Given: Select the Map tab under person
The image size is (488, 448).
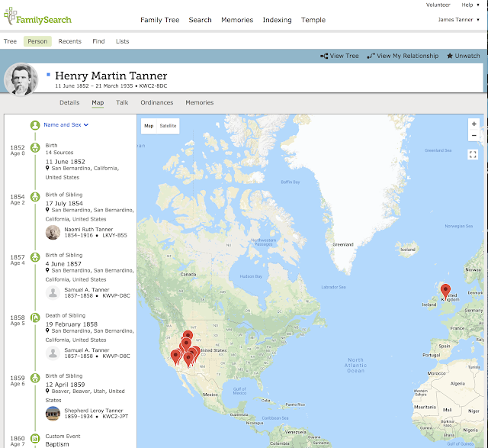Looking at the screenshot, I should coord(98,102).
